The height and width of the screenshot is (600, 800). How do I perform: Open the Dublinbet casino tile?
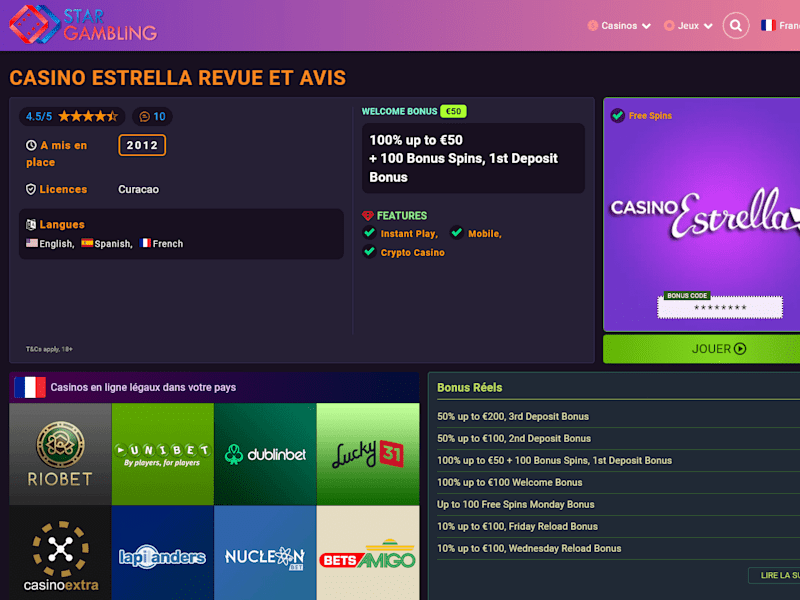pyautogui.click(x=265, y=454)
